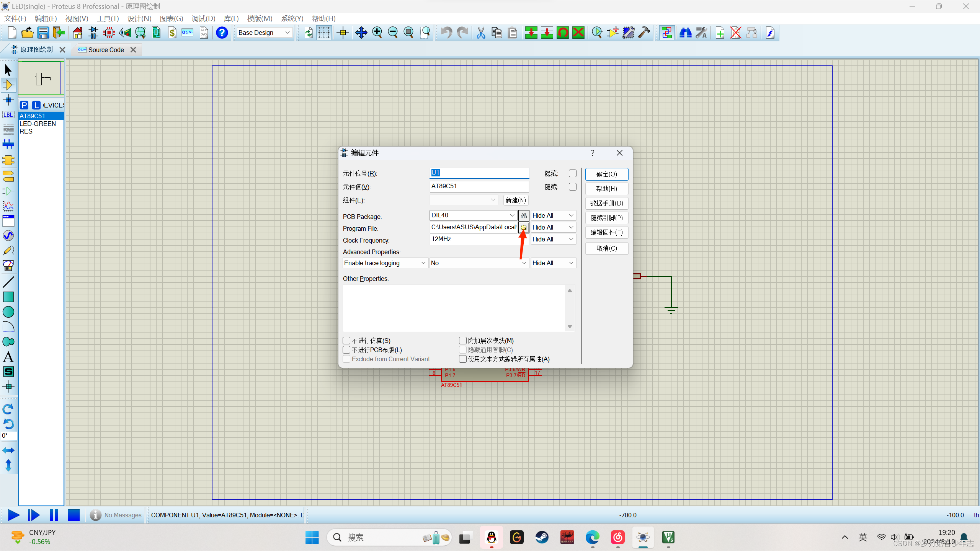Switch to the 原理图绘制 tab
This screenshot has width=980, height=551.
37,50
